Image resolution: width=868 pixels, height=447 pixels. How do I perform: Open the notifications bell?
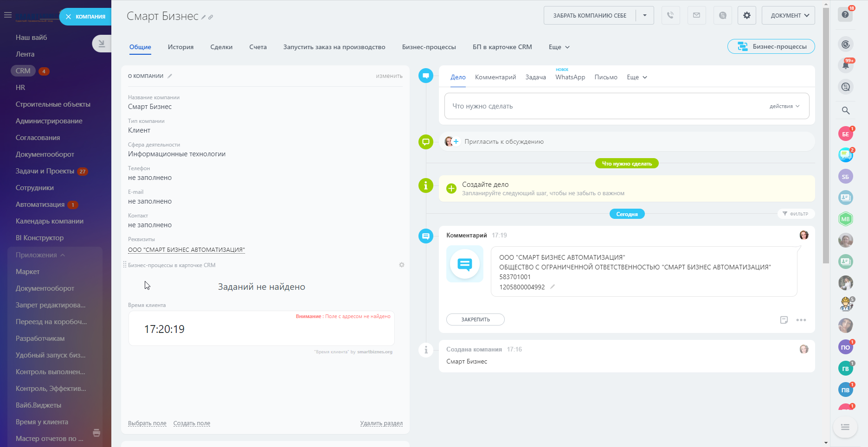[x=846, y=65]
